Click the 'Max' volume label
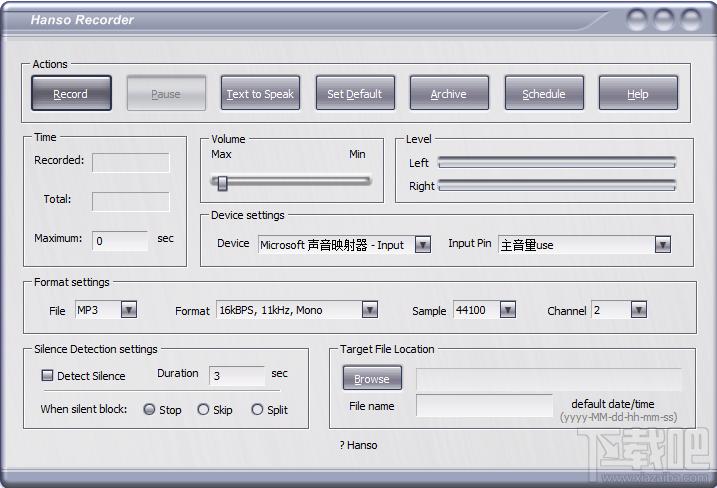The width and height of the screenshot is (717, 488). point(221,154)
